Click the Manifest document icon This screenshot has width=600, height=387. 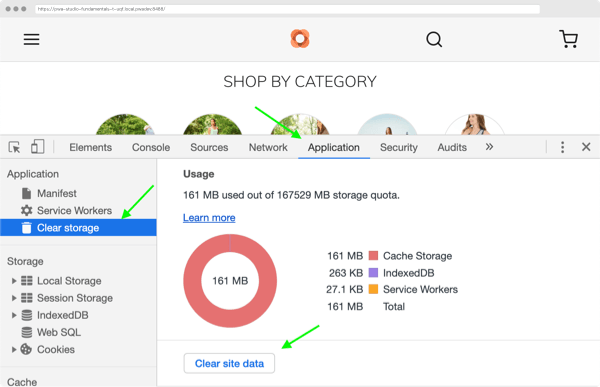pos(26,194)
